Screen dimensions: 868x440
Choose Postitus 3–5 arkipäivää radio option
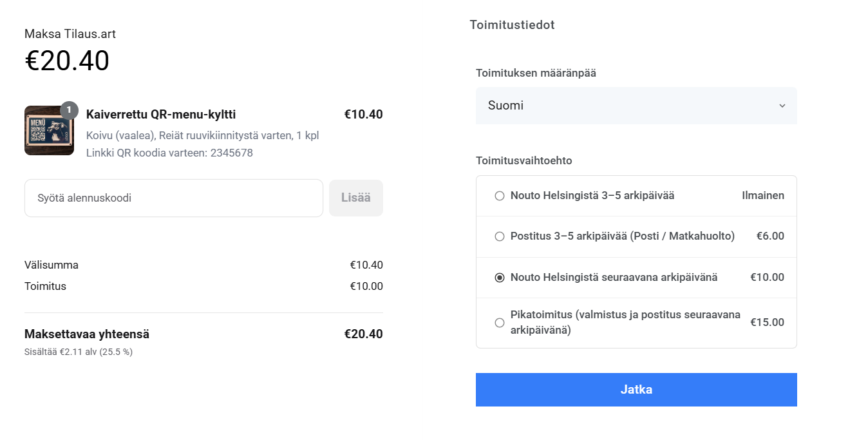tap(500, 236)
